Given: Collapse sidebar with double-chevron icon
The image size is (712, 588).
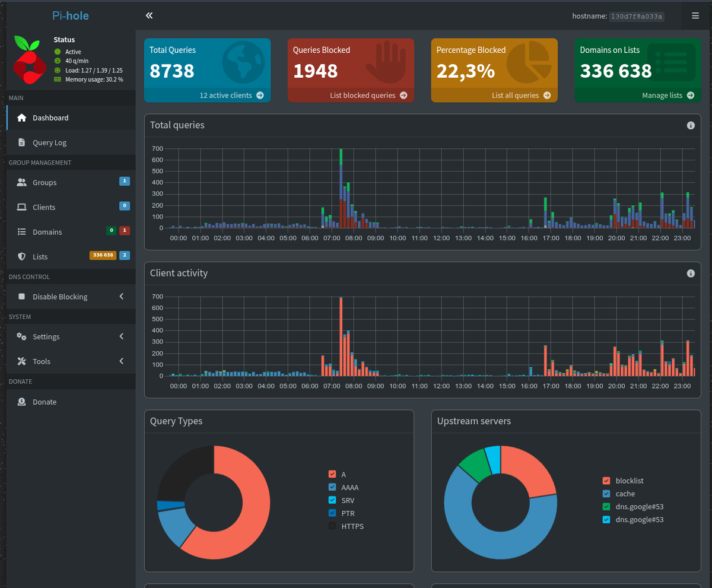Looking at the screenshot, I should [x=149, y=15].
